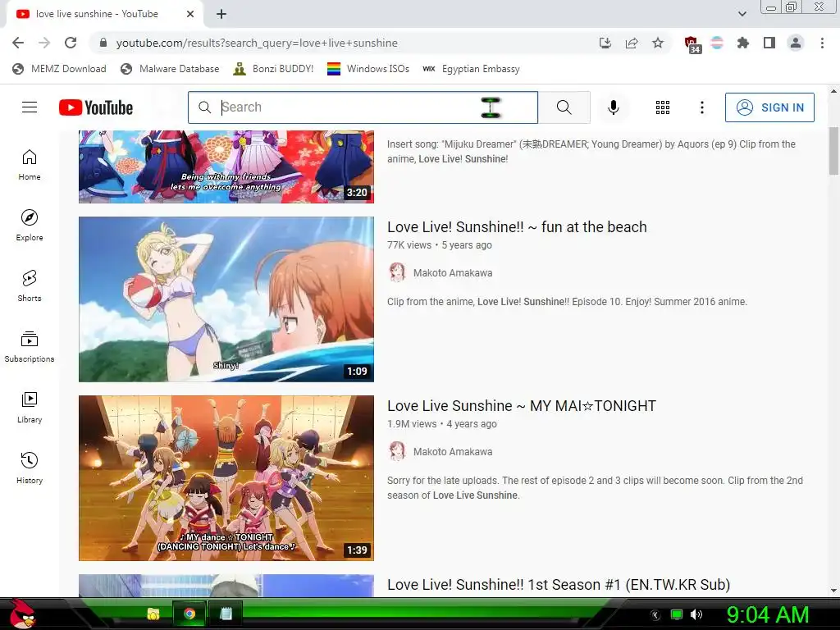Open Explore in the sidebar
Screen dimensions: 840x630
30,225
